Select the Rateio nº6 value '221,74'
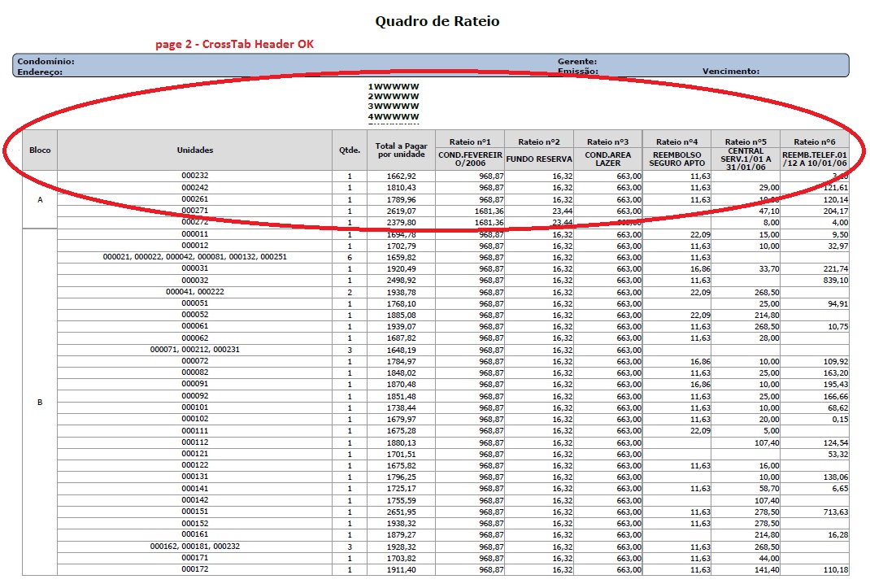 [x=815, y=268]
